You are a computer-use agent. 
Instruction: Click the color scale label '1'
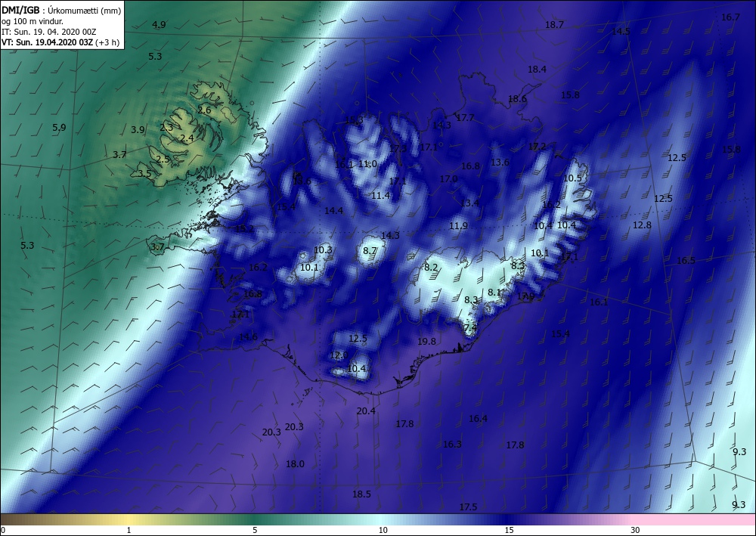(x=129, y=531)
